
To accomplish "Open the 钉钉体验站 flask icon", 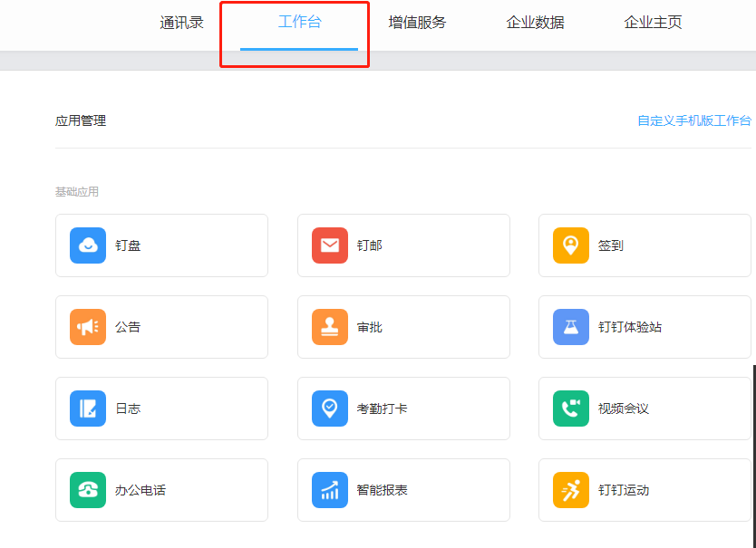I will tap(571, 327).
